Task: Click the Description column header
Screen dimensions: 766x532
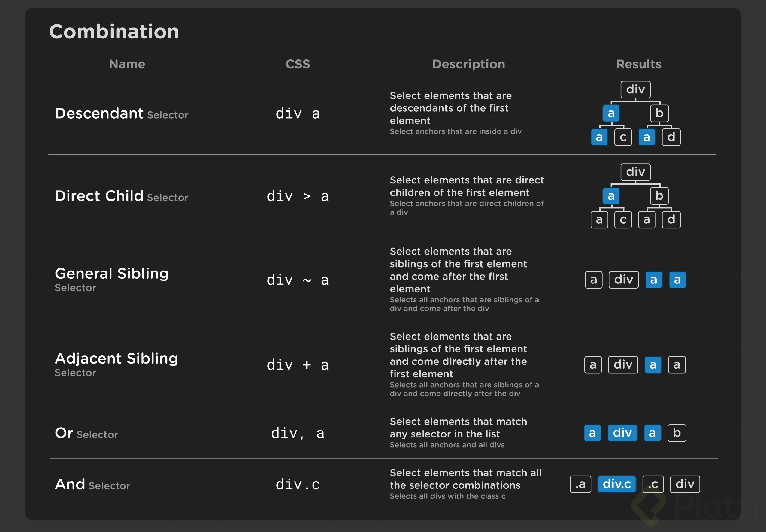Action: (469, 64)
